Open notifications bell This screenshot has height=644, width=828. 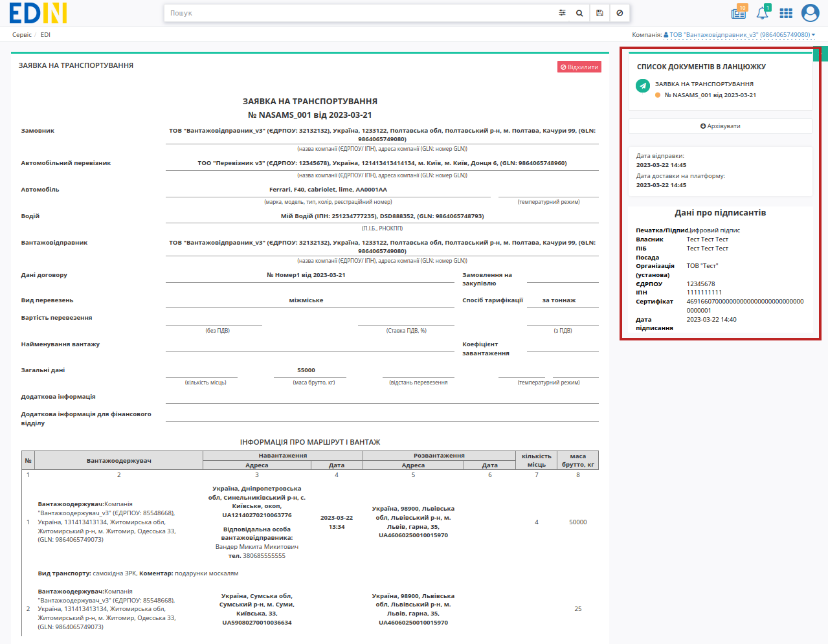(763, 12)
